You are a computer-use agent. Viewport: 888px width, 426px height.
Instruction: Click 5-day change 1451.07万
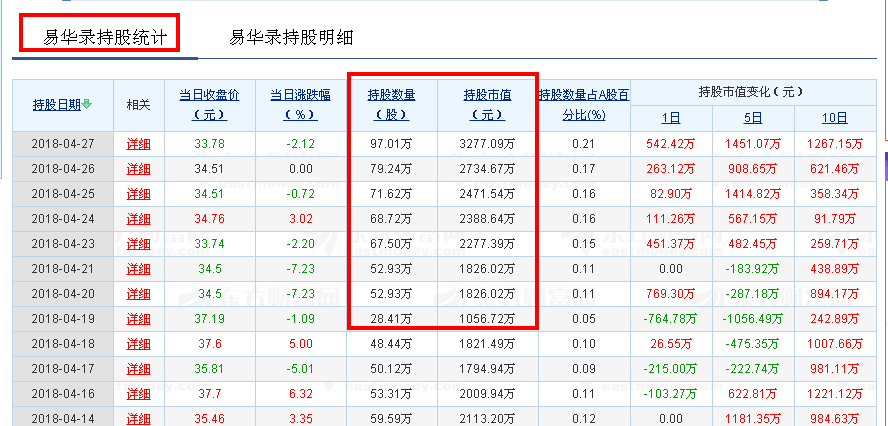click(753, 144)
